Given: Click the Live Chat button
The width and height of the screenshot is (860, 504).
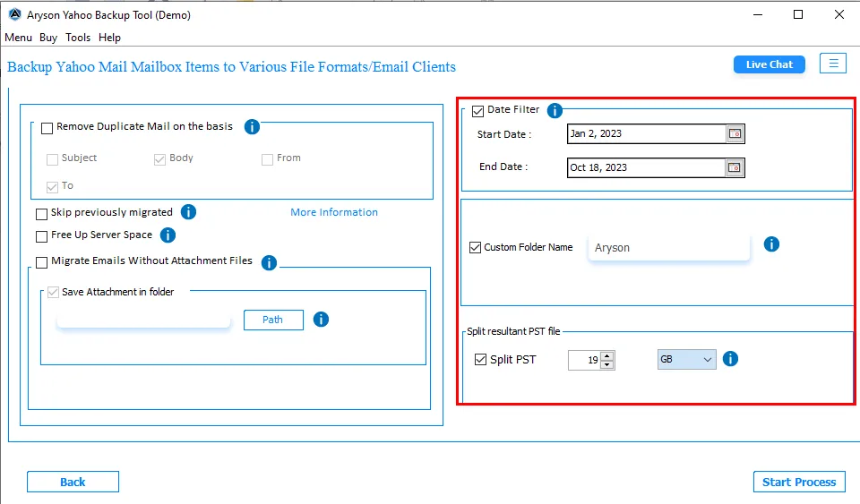Looking at the screenshot, I should click(x=769, y=64).
